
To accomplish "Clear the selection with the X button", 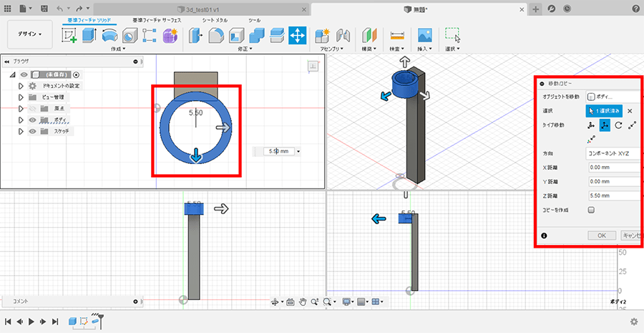I will [630, 111].
